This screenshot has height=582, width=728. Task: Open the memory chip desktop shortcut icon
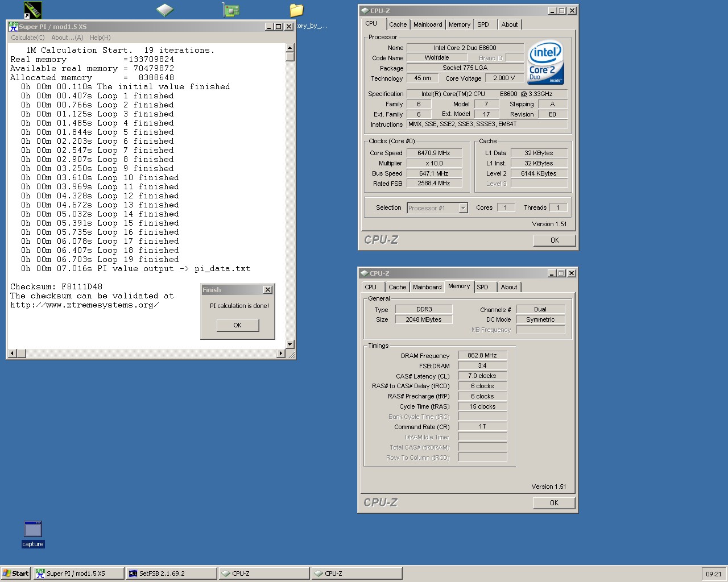tap(32, 10)
